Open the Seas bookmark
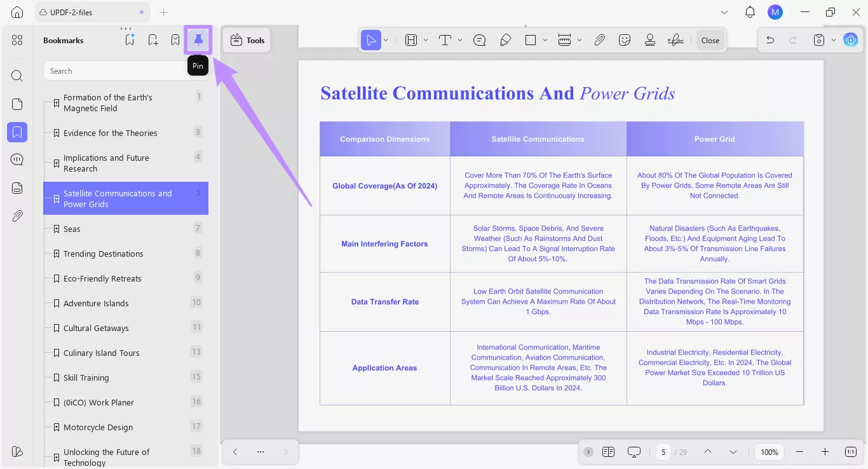The height and width of the screenshot is (469, 868). click(72, 229)
